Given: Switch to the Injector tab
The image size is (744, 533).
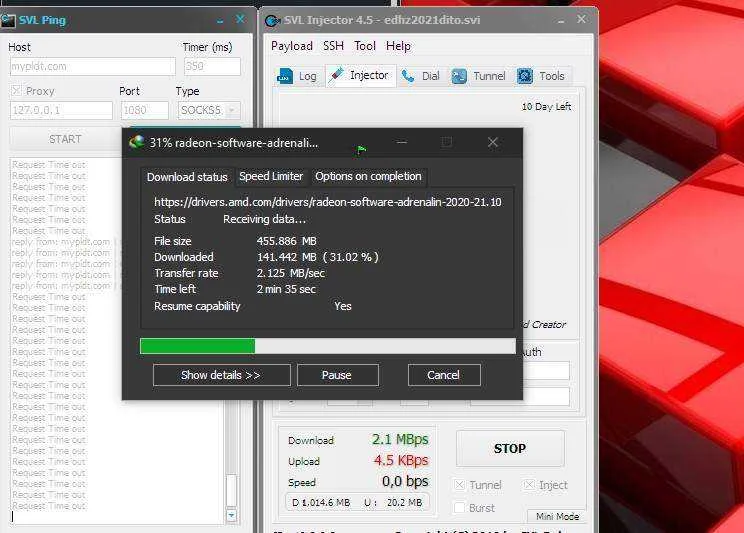Looking at the screenshot, I should [361, 75].
